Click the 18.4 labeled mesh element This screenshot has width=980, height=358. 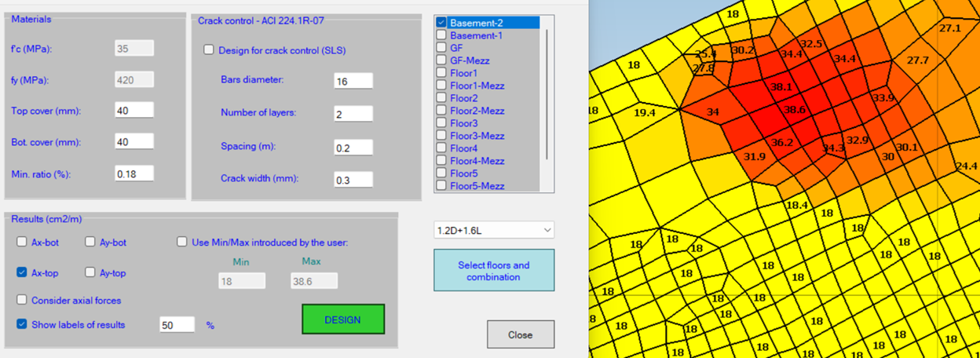[796, 204]
